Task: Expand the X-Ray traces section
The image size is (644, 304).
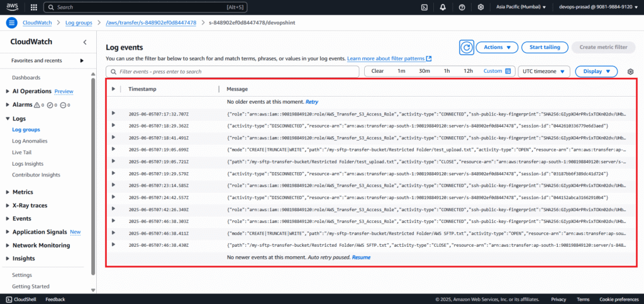Action: click(x=8, y=205)
